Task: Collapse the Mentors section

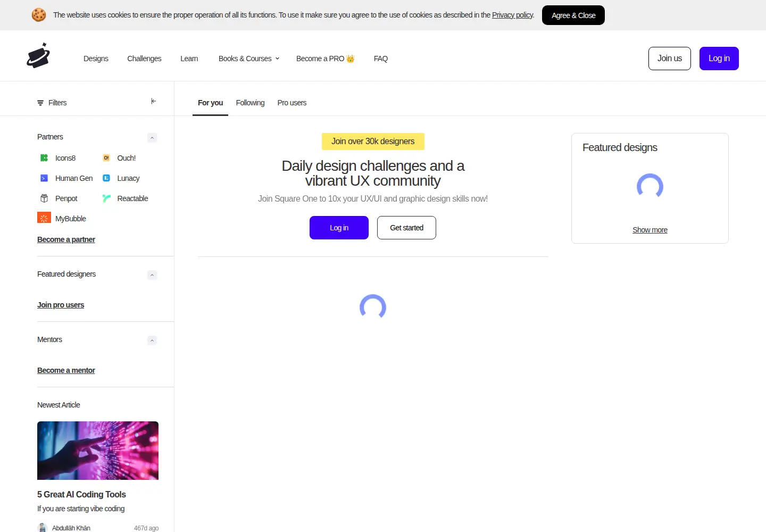Action: pos(152,340)
